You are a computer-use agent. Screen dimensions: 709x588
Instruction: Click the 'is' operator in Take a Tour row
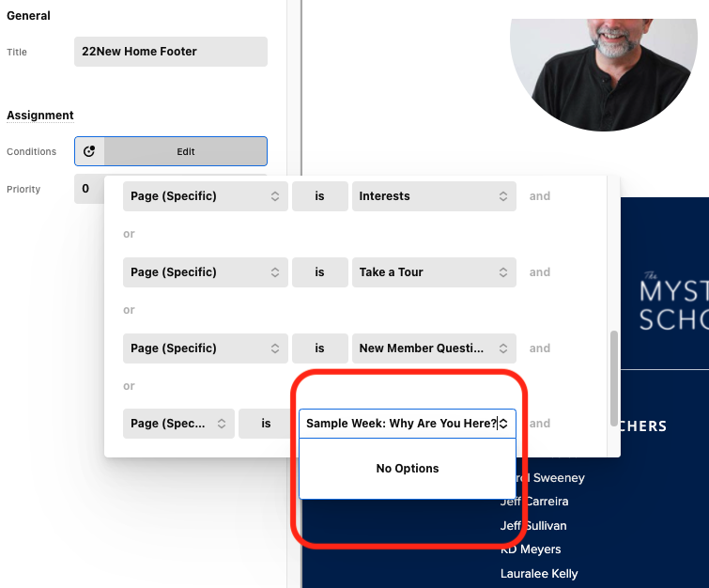point(319,272)
